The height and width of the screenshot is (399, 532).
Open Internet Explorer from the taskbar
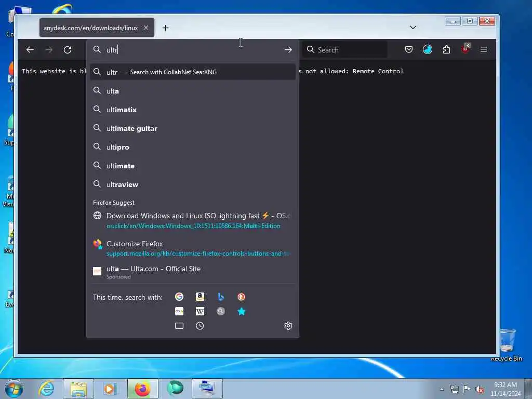(x=46, y=389)
